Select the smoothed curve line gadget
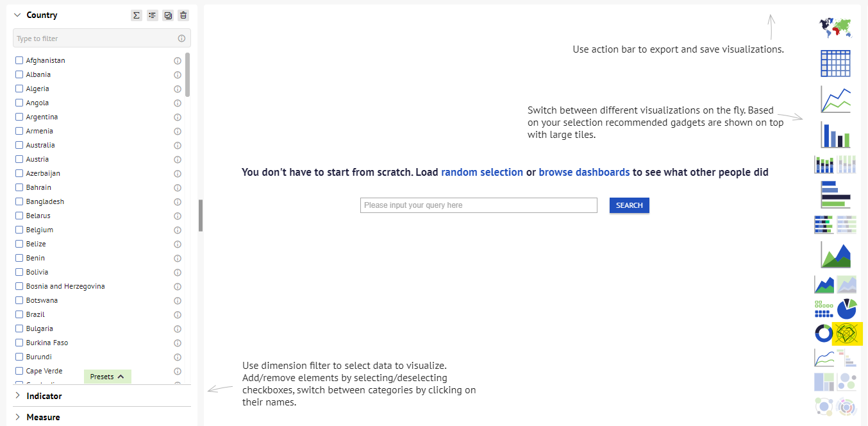Image resolution: width=868 pixels, height=426 pixels. coord(824,357)
